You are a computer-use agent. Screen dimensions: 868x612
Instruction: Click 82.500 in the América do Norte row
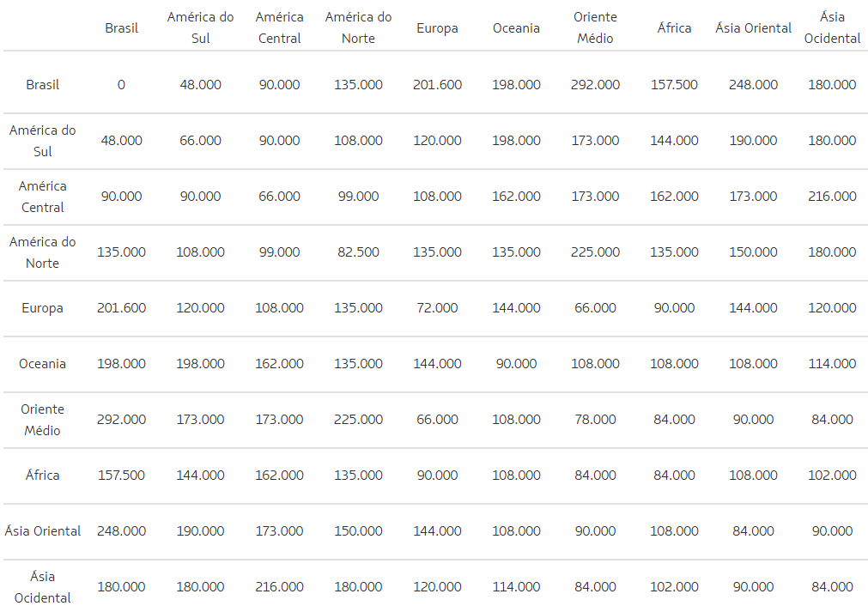[x=358, y=252]
